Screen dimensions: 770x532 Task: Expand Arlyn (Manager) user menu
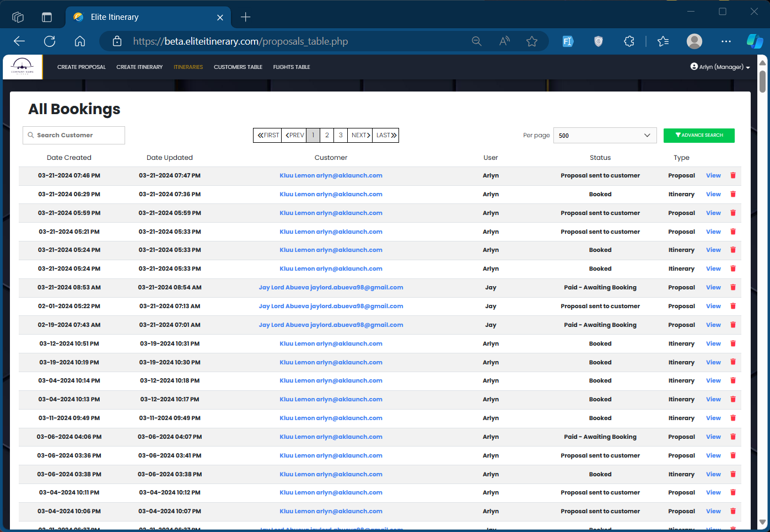tap(720, 67)
